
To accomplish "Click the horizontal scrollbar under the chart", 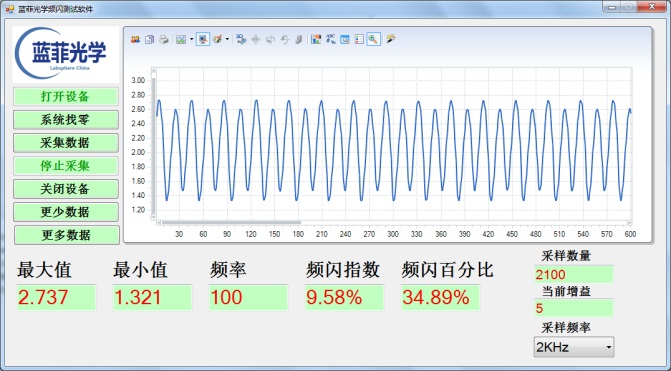I will tap(394, 223).
